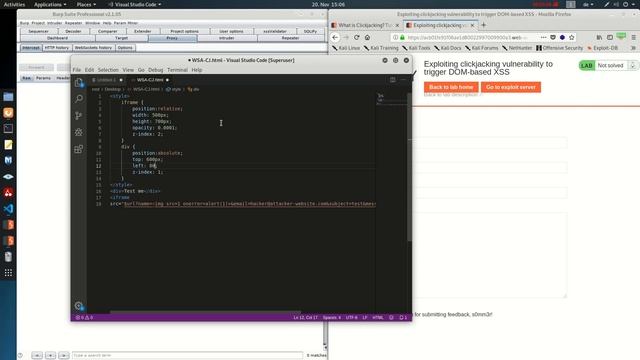Click the Ln 12, Col 17 indicator
This screenshot has height=360, width=640.
pos(305,317)
